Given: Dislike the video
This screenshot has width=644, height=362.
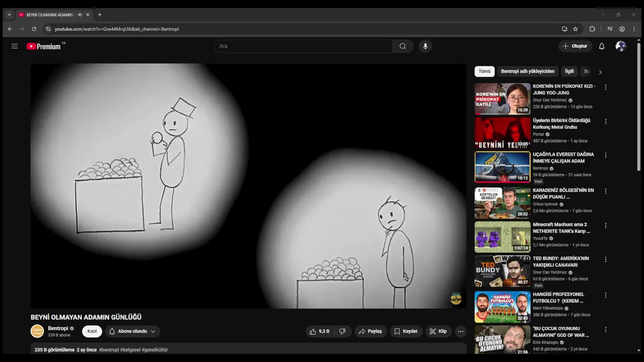Looking at the screenshot, I should [342, 331].
